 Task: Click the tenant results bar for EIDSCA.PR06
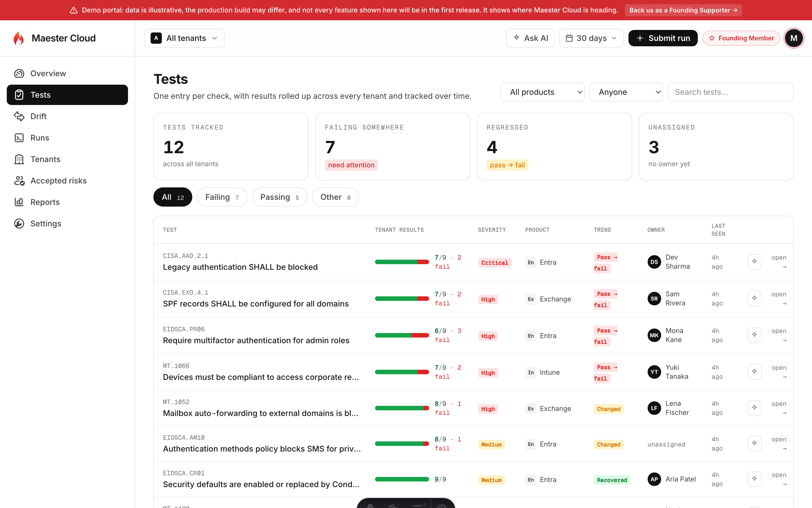pyautogui.click(x=402, y=335)
